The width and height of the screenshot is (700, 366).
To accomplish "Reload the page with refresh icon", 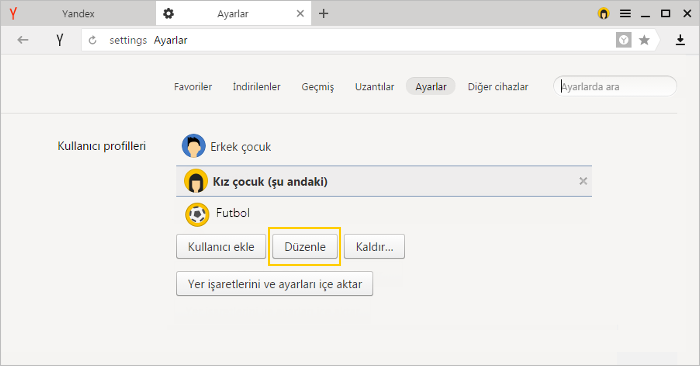I will click(92, 40).
